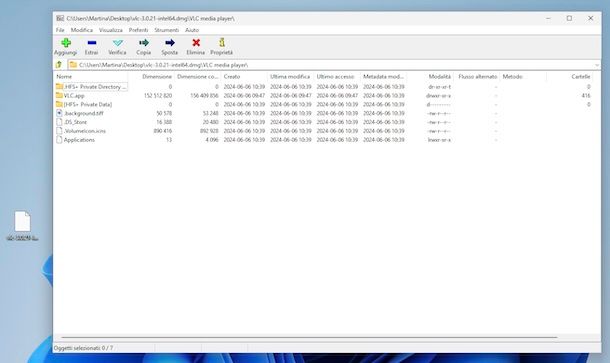Sort by the Dimensione column header
The height and width of the screenshot is (363, 610).
point(151,77)
